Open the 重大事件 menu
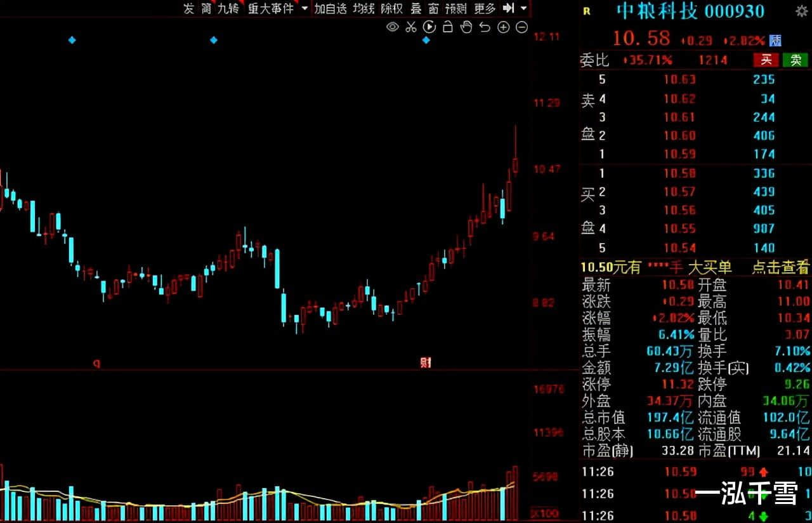This screenshot has width=812, height=523. [271, 8]
